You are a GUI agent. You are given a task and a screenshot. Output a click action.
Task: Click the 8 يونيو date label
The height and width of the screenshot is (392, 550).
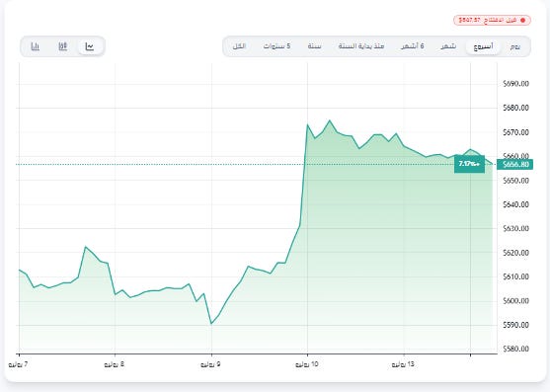coord(115,364)
